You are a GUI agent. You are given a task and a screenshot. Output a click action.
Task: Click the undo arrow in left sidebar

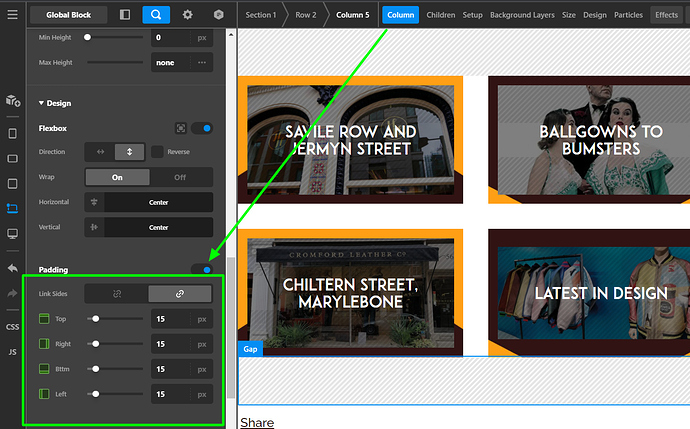pyautogui.click(x=12, y=268)
